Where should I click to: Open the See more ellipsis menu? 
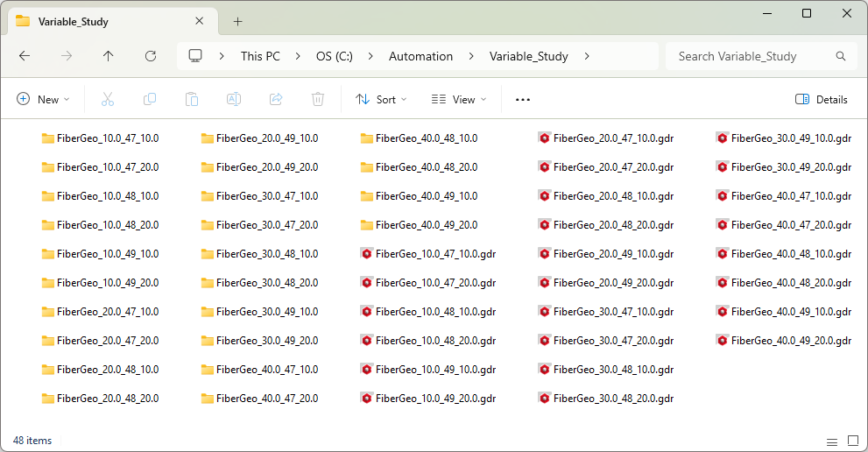pos(523,100)
